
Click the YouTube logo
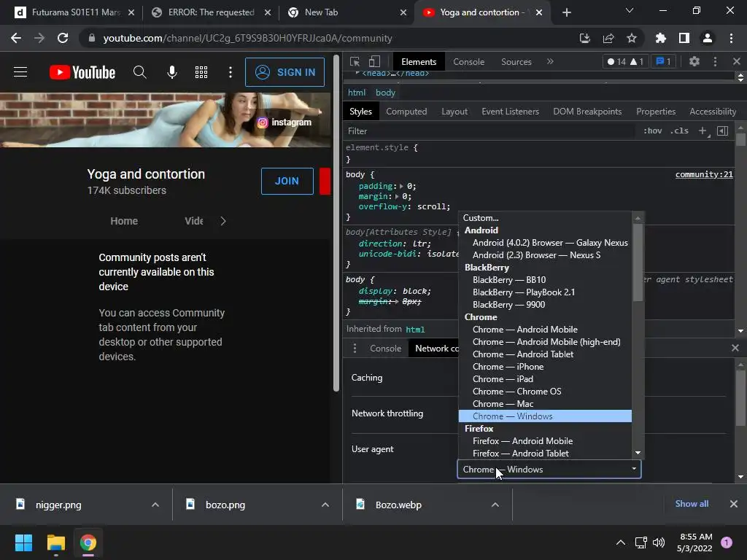coord(82,72)
